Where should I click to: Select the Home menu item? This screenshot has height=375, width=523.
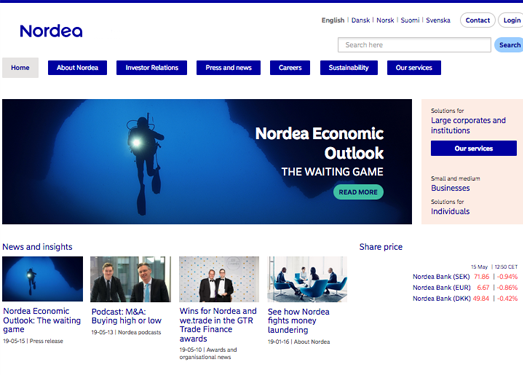[20, 68]
